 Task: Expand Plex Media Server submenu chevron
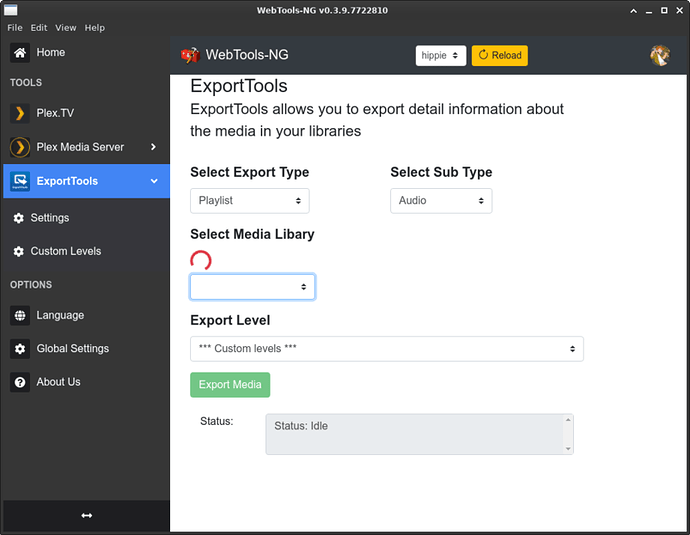pyautogui.click(x=153, y=147)
